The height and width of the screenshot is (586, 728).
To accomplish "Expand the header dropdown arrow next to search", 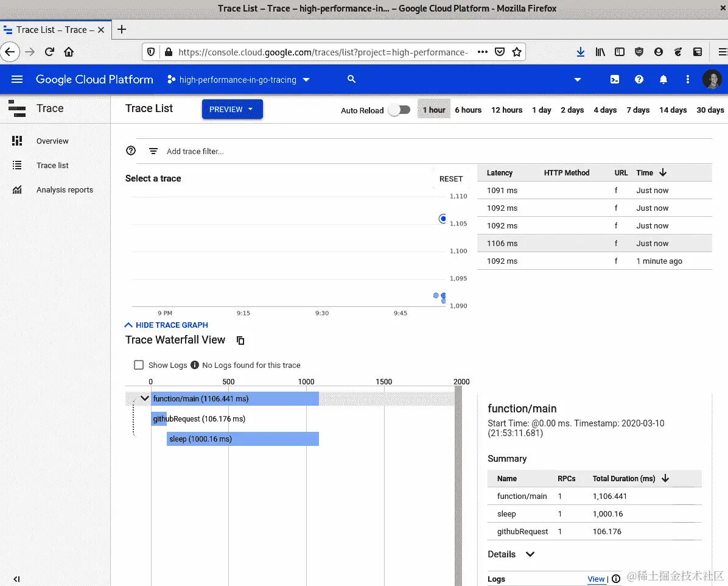I will [x=578, y=79].
